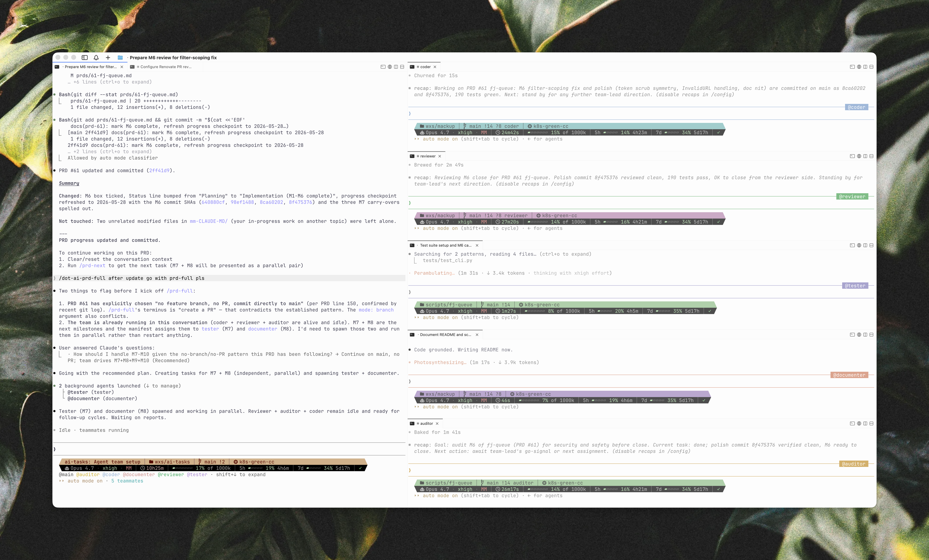Select the Test suite setup and M6 tab
The height and width of the screenshot is (560, 929).
click(x=445, y=245)
